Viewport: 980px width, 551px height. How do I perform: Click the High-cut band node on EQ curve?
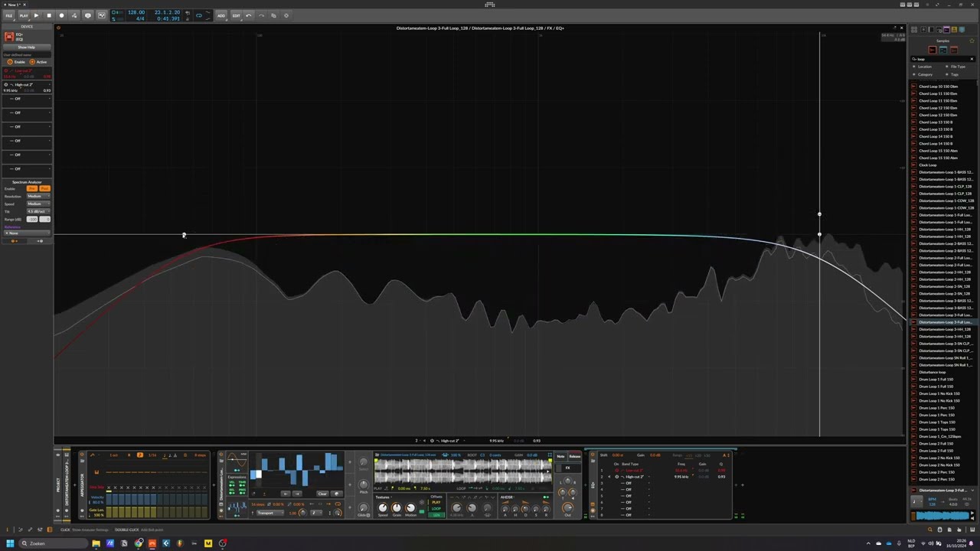819,234
